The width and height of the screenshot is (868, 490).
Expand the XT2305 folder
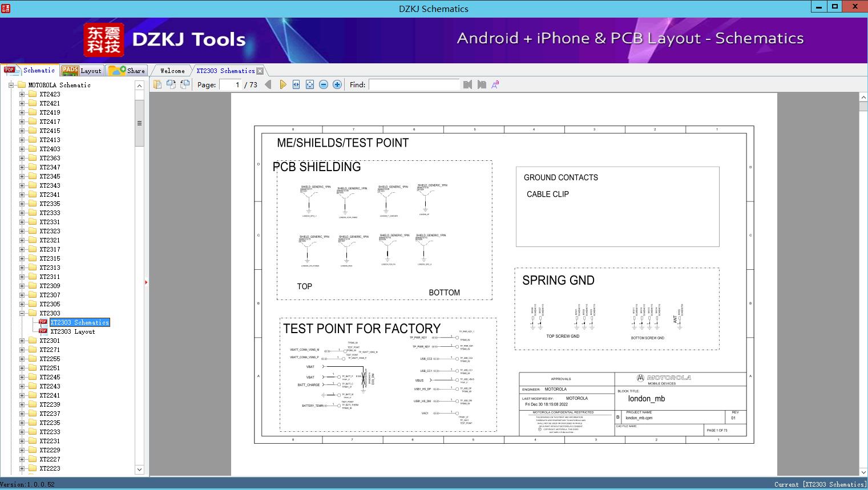tap(22, 304)
